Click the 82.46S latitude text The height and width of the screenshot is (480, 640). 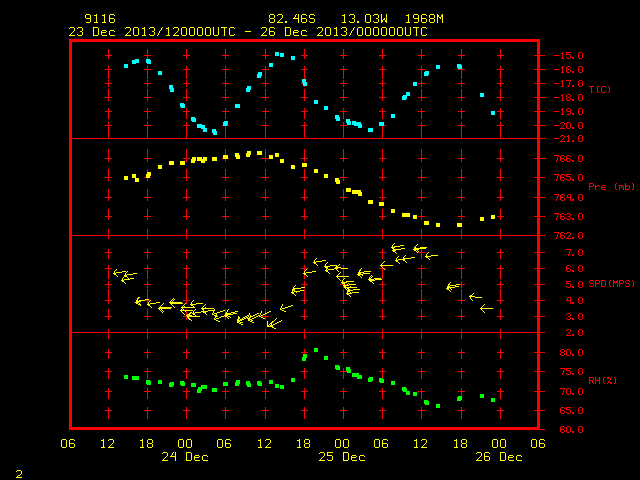292,19
